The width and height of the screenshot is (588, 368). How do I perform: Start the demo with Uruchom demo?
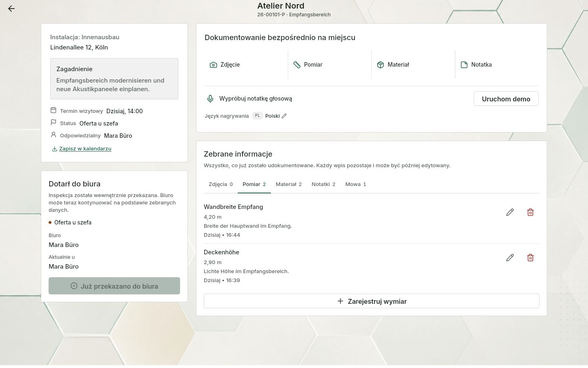506,99
